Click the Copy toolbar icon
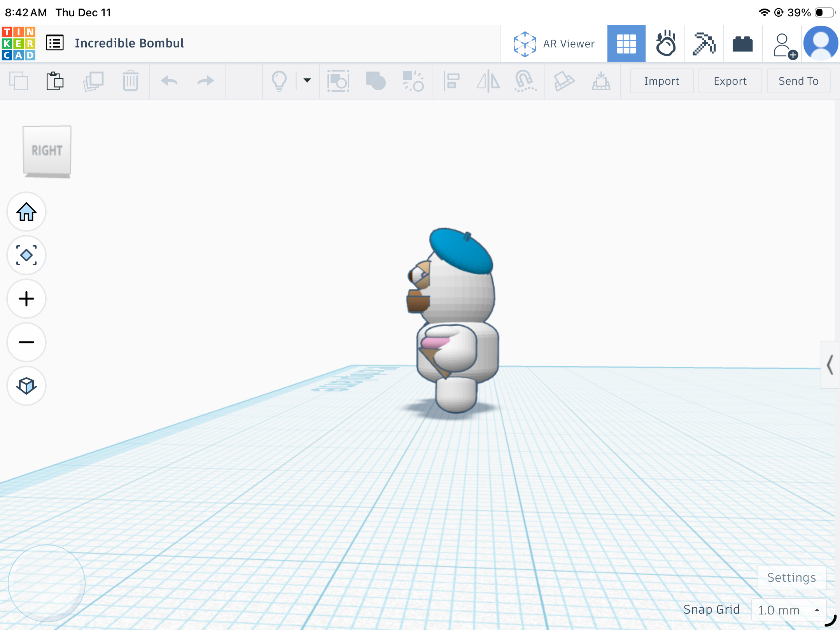Viewport: 840px width, 630px height. tap(18, 81)
